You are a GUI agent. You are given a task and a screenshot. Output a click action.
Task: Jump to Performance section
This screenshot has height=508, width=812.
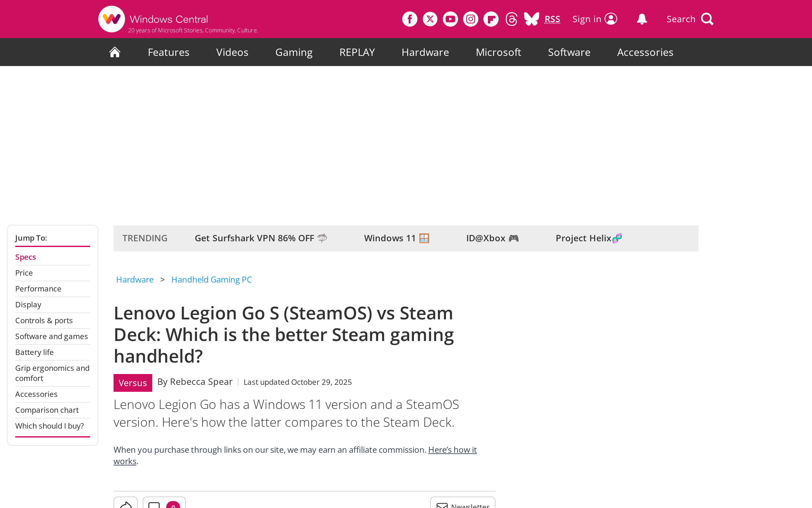click(38, 289)
